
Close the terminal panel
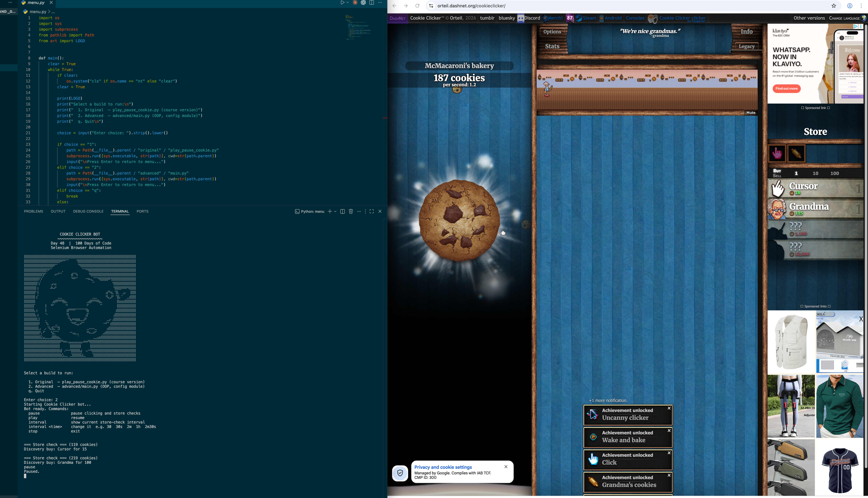pos(380,211)
